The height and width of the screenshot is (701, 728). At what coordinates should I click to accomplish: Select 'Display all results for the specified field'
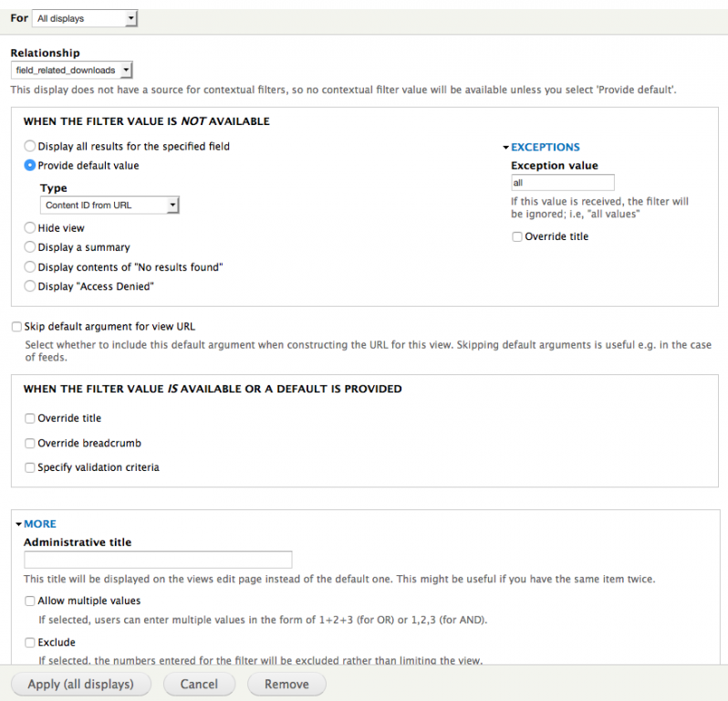pos(31,146)
